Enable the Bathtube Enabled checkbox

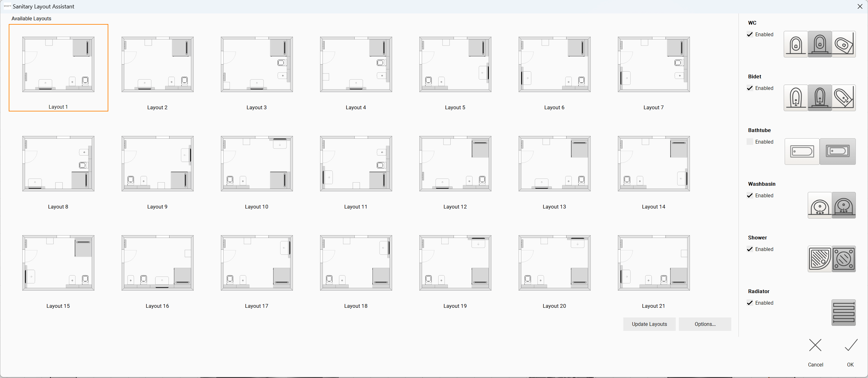[x=750, y=141]
